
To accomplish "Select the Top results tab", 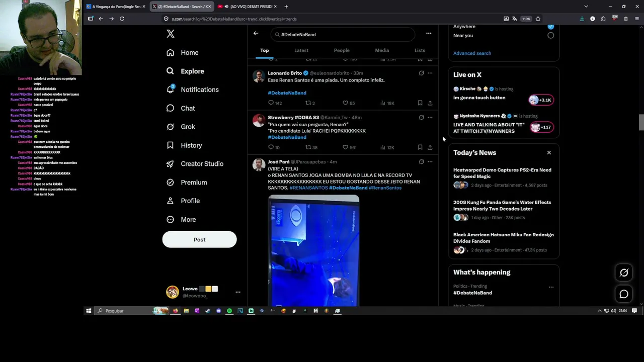I will [265, 50].
